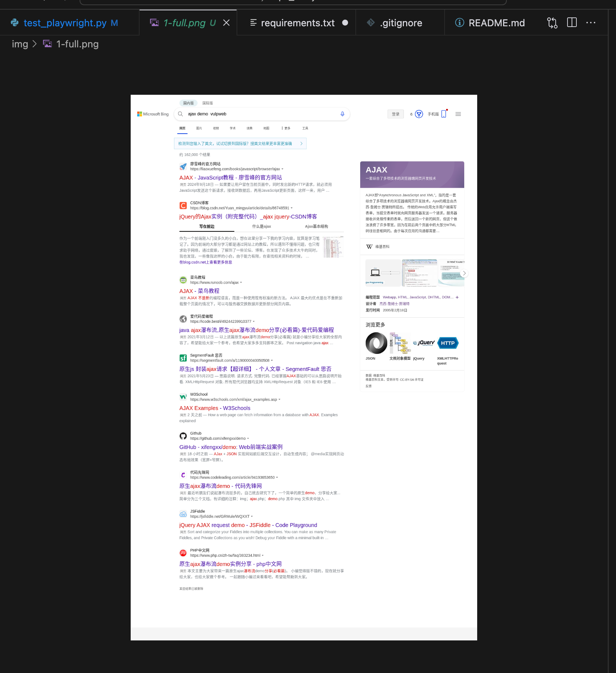Image resolution: width=616 pixels, height=673 pixels.
Task: Select the 视频 search tab
Action: click(x=216, y=128)
